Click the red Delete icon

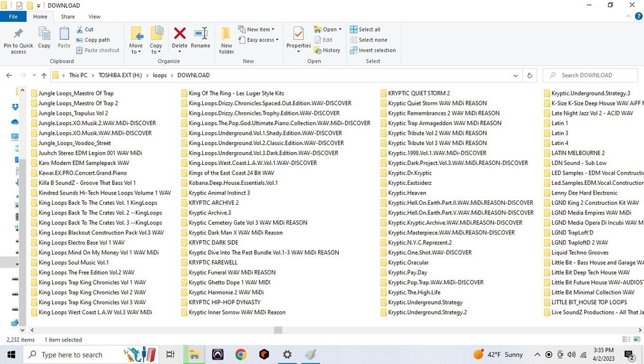[x=180, y=33]
